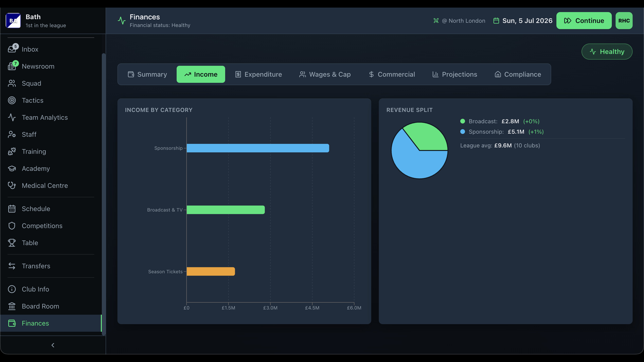Viewport: 644px width, 362px height.
Task: Click the Projections bar chart icon
Action: click(435, 74)
